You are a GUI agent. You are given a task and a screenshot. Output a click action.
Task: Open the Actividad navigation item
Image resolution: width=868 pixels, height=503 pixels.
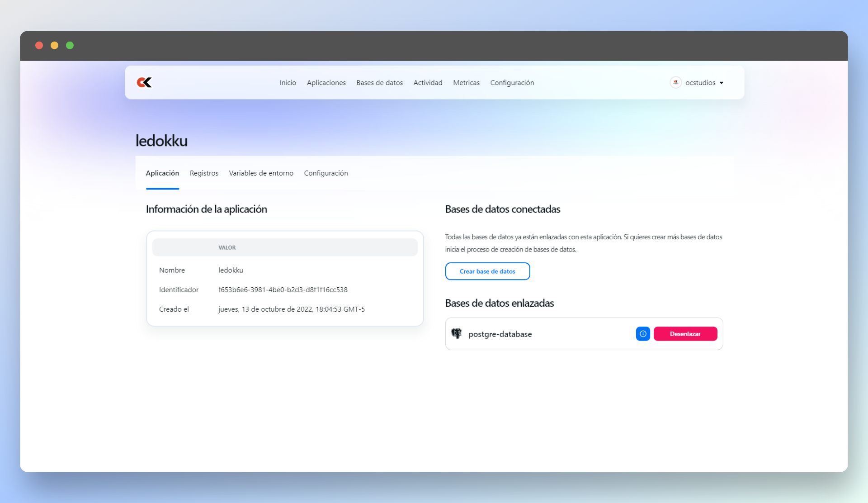tap(428, 83)
